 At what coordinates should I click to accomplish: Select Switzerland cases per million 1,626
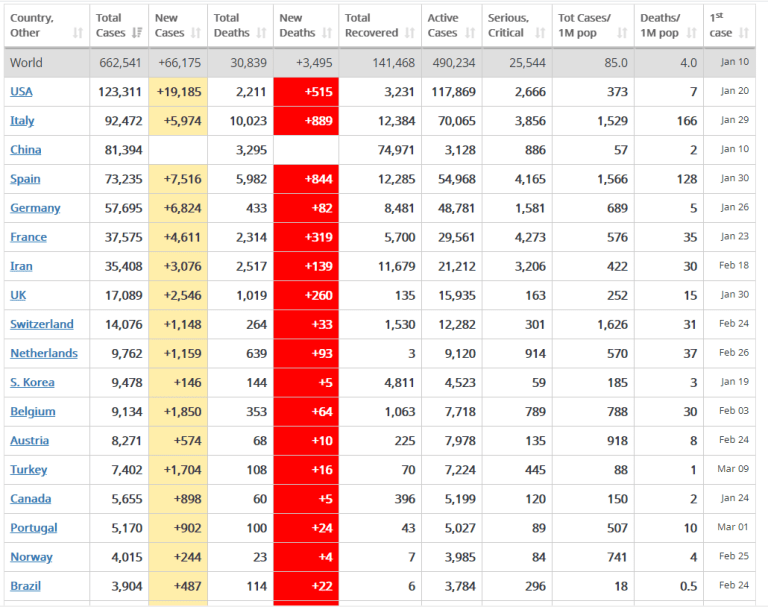[x=612, y=324]
